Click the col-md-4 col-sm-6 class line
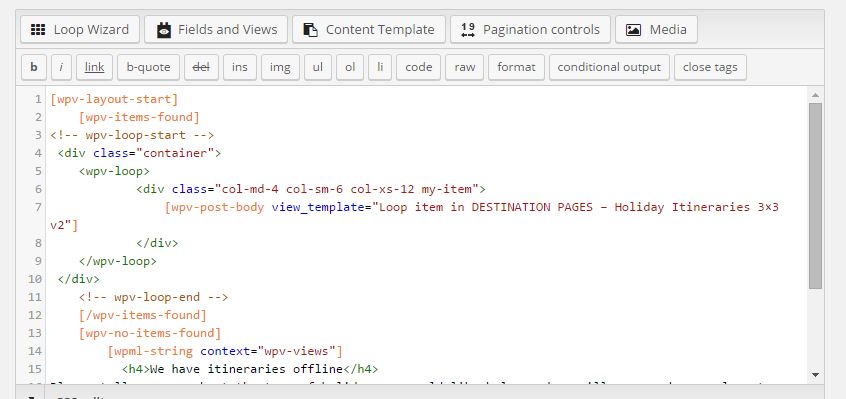Viewport: 846px width, 399px height. [311, 189]
